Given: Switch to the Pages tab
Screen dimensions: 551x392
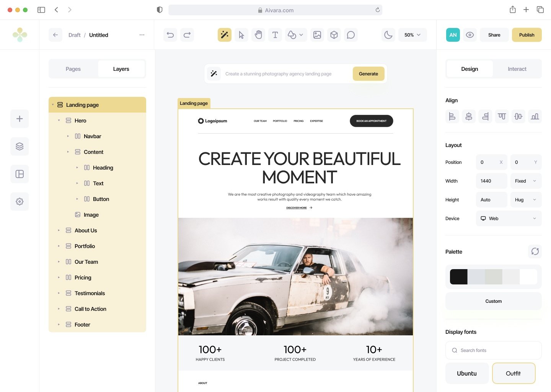Looking at the screenshot, I should (73, 69).
